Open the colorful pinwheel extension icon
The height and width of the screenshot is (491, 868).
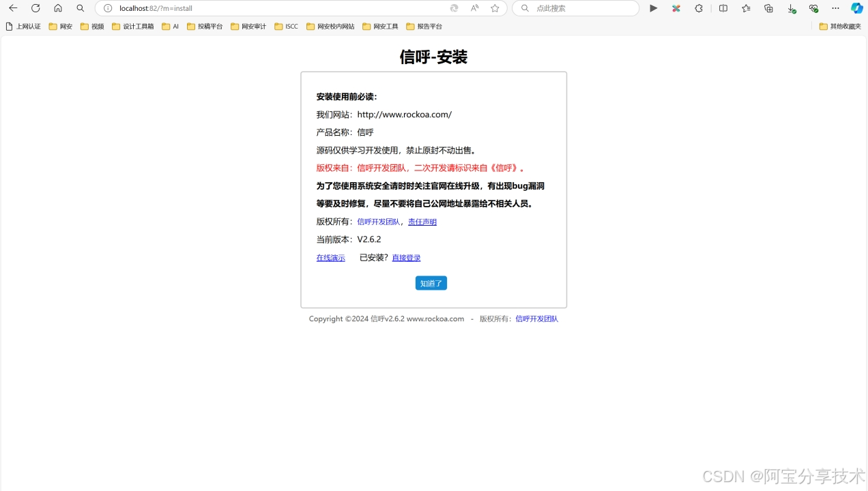(676, 8)
